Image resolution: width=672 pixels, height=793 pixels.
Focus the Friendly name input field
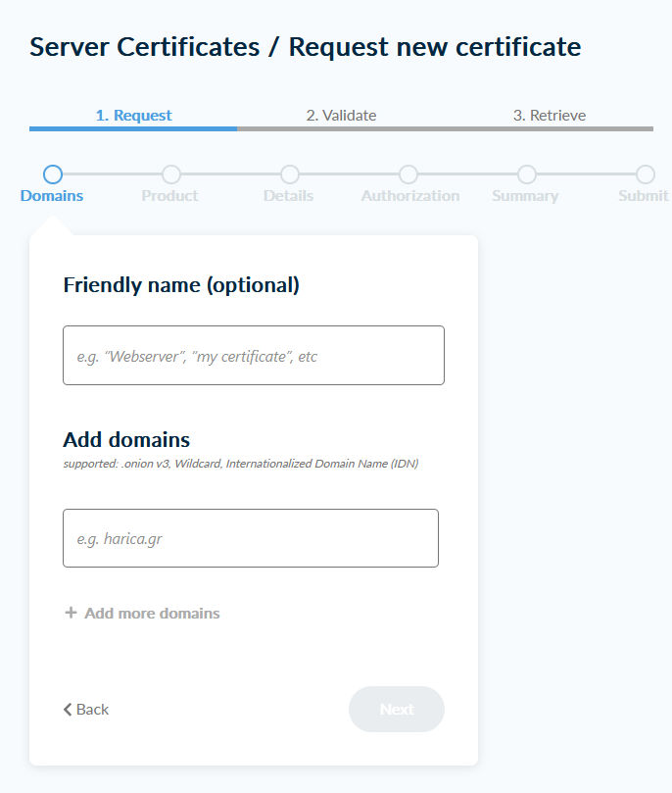pos(253,356)
